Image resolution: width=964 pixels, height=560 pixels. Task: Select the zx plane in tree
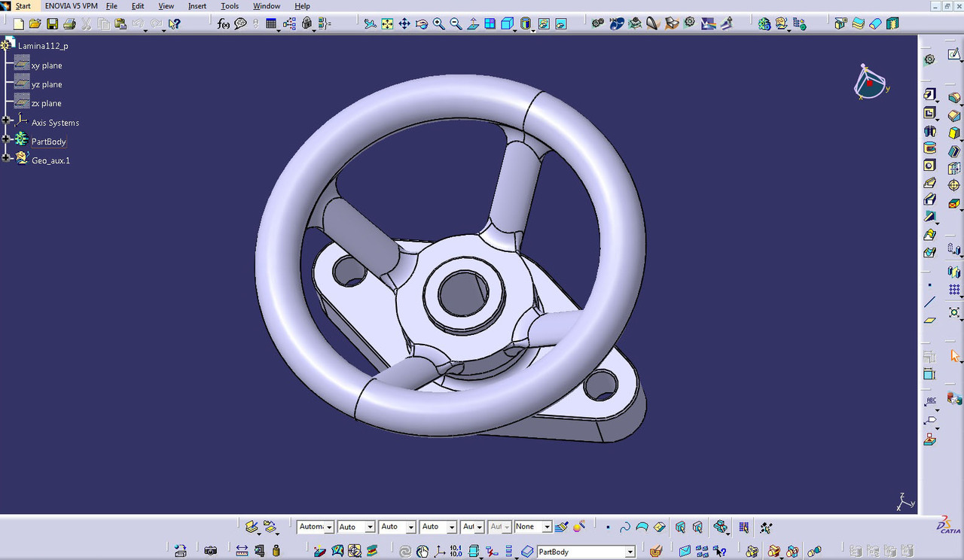tap(47, 103)
